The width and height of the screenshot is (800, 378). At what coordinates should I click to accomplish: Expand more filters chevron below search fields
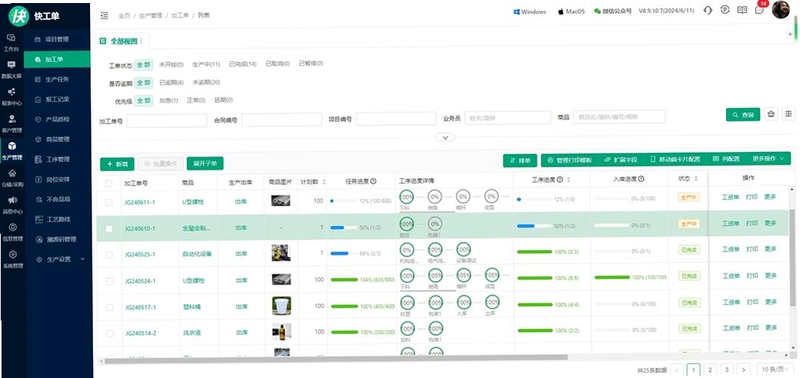point(445,137)
